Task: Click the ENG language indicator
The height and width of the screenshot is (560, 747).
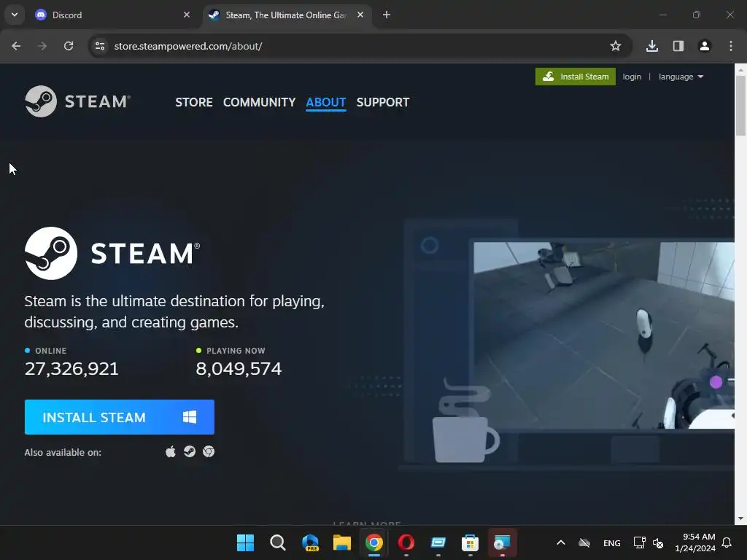Action: pyautogui.click(x=612, y=542)
